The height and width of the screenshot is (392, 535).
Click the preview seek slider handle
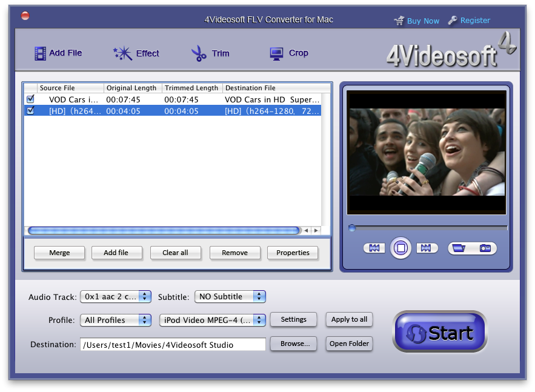352,228
